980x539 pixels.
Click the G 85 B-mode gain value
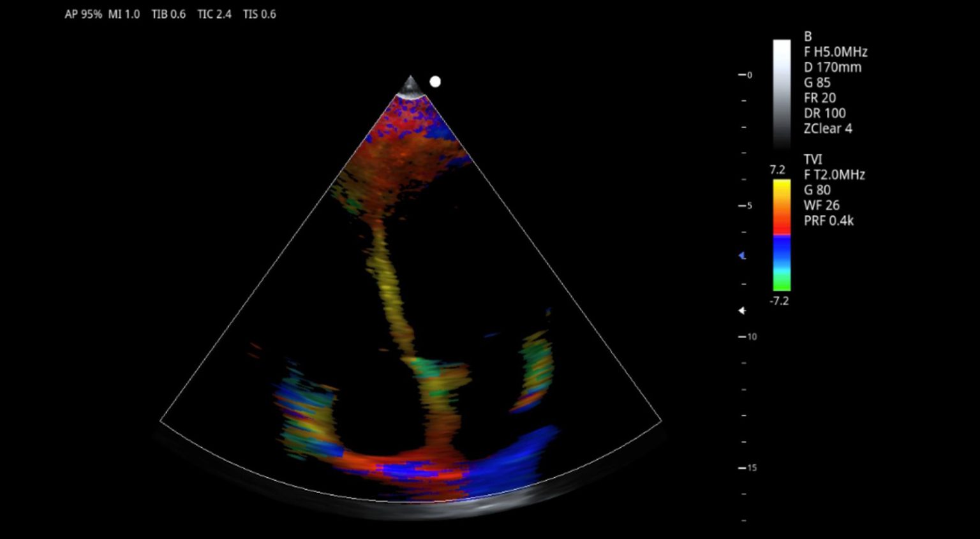[817, 83]
